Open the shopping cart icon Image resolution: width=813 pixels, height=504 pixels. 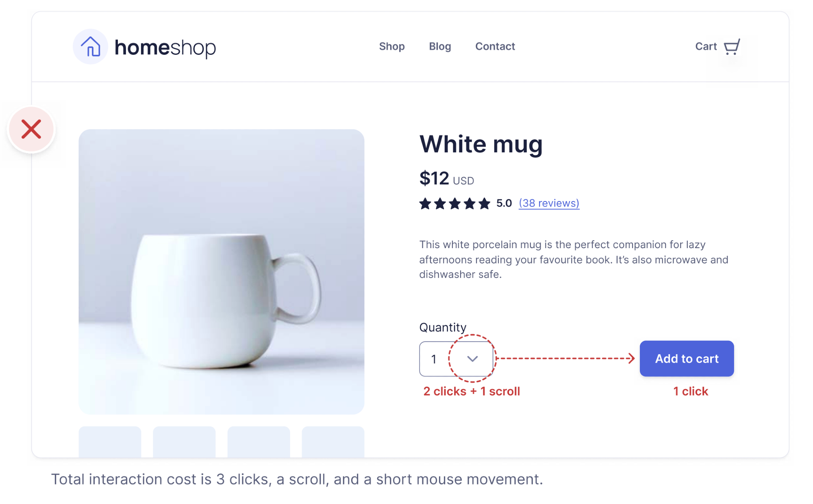point(732,47)
